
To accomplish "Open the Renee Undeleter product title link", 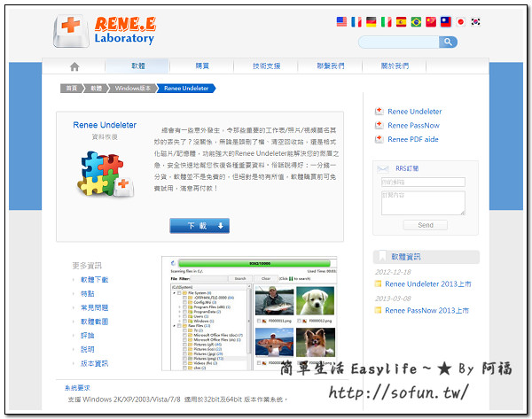I will coord(105,125).
